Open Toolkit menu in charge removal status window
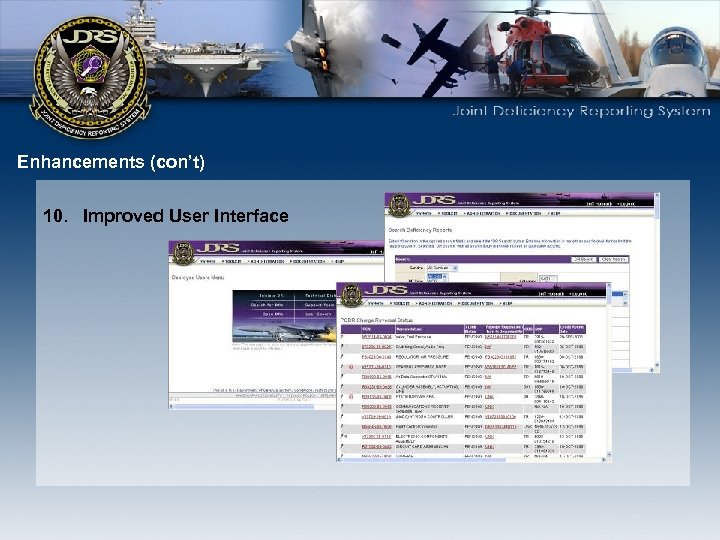Viewport: 720px width, 540px height. point(399,304)
